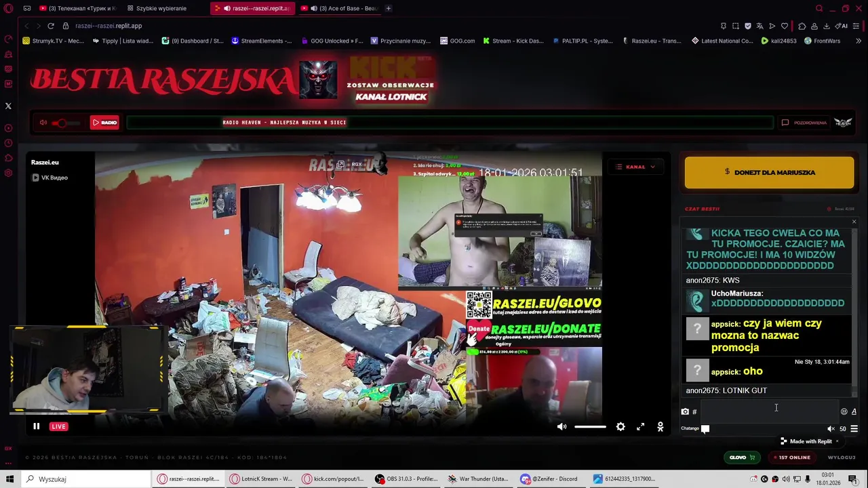Open OBS 31.0.3 taskbar window
Screen dimensions: 868x488
(407, 479)
